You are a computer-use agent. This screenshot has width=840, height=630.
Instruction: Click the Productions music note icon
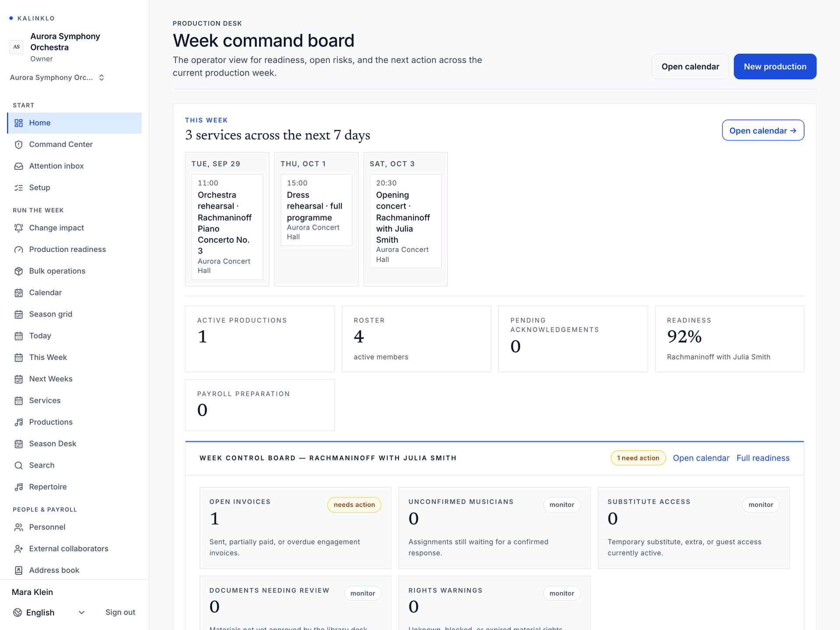[x=18, y=422]
